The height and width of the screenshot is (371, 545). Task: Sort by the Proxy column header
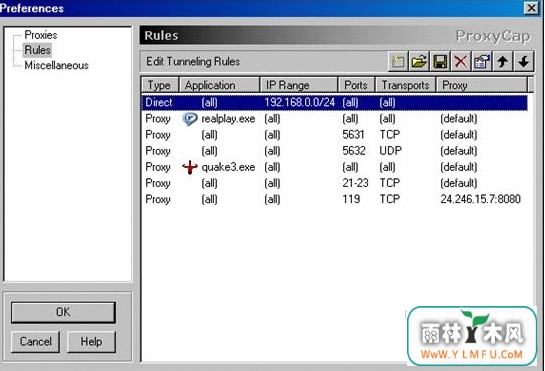tap(482, 85)
